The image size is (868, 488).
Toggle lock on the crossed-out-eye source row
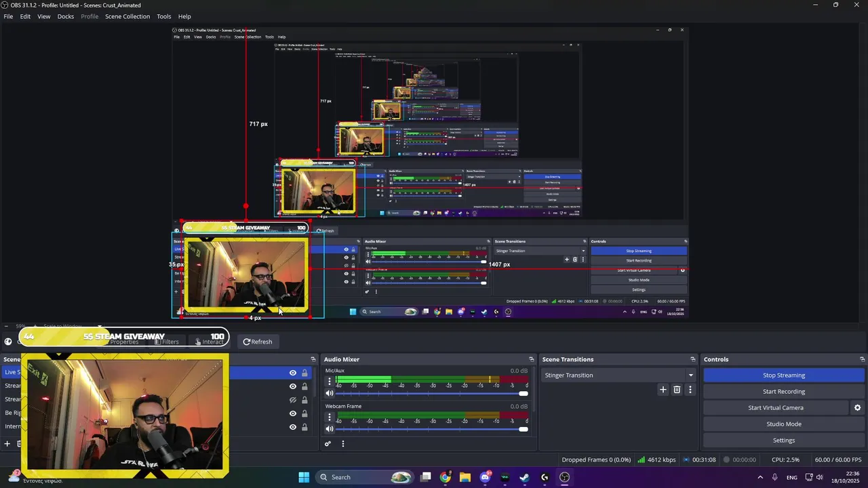pos(304,400)
